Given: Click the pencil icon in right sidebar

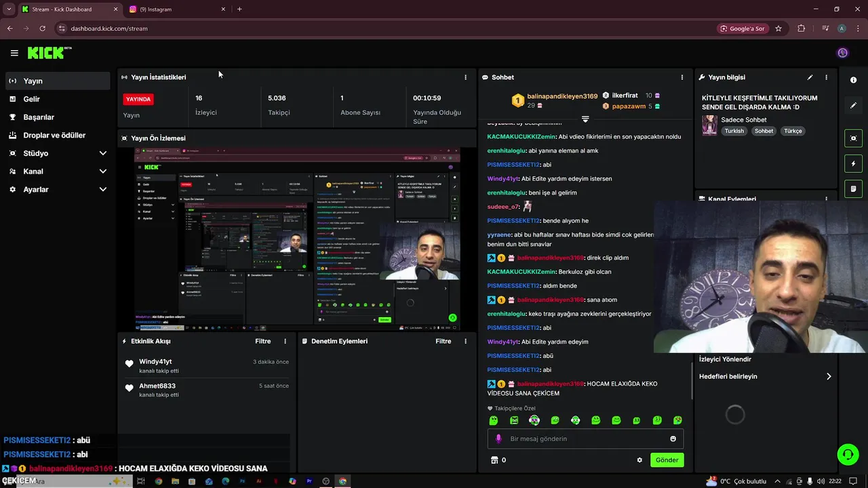Looking at the screenshot, I should [x=853, y=106].
